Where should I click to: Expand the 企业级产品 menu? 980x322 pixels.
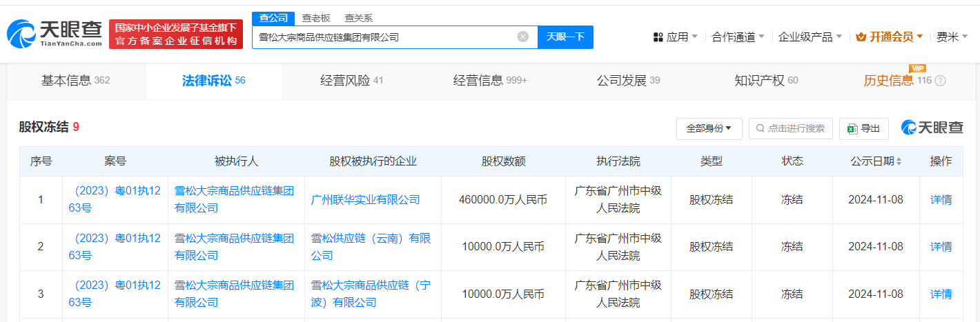pyautogui.click(x=810, y=37)
